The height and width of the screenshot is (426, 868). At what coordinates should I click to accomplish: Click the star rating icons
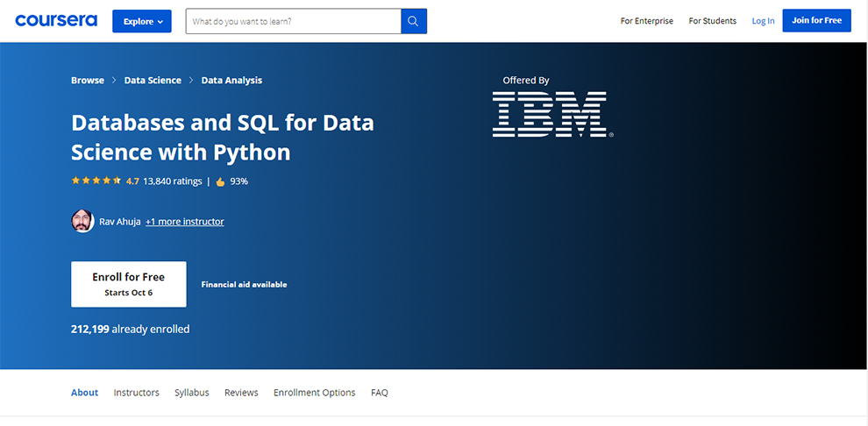pyautogui.click(x=96, y=181)
